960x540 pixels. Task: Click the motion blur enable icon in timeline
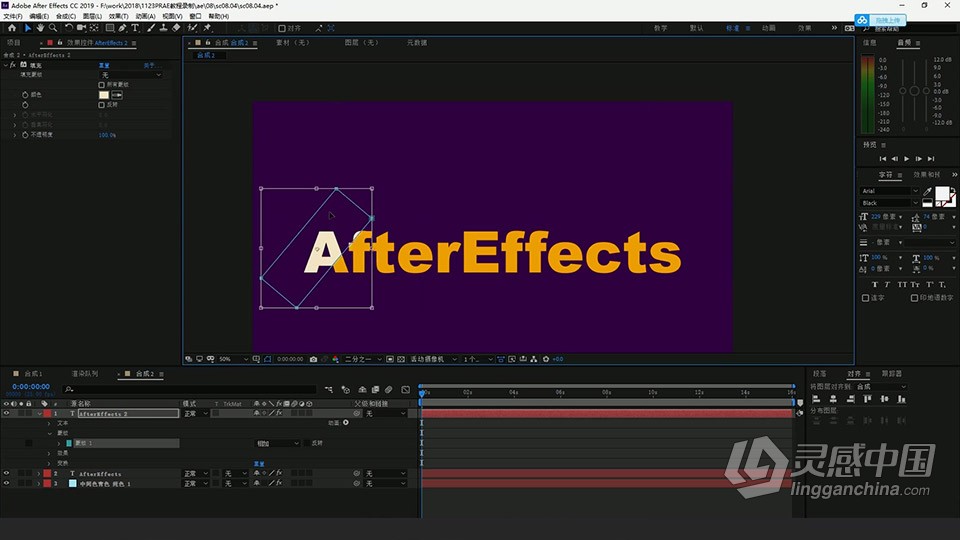click(x=388, y=389)
